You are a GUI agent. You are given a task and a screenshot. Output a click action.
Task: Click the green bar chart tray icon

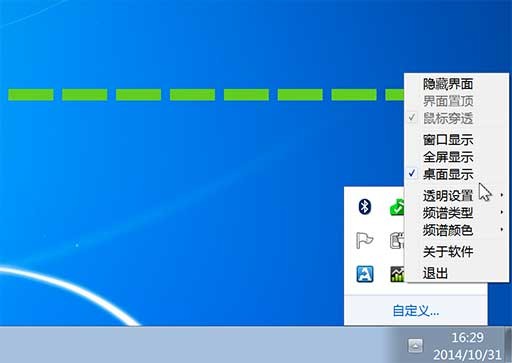point(397,274)
